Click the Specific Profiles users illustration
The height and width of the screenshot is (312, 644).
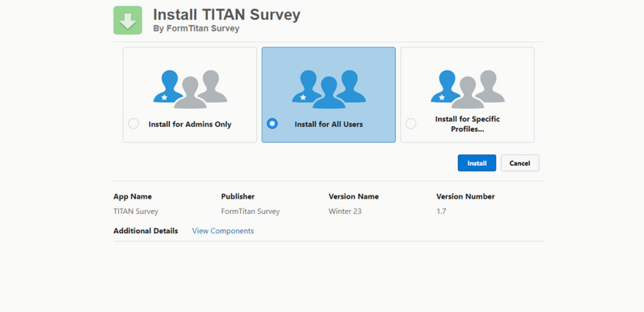click(468, 89)
